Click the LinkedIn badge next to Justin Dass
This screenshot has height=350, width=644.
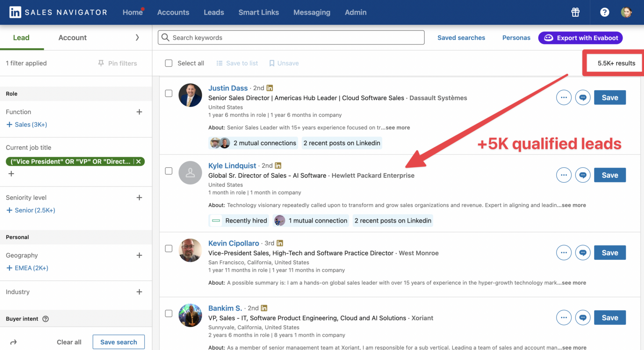pos(270,88)
